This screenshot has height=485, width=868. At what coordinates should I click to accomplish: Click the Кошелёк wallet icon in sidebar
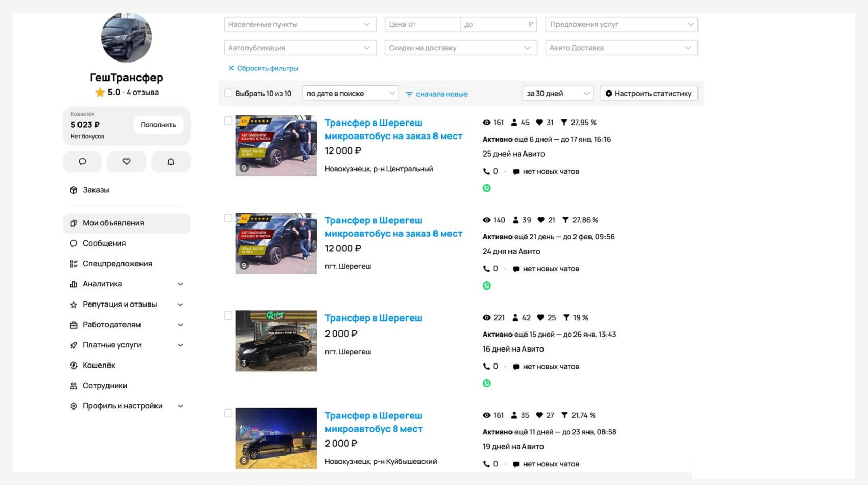73,366
